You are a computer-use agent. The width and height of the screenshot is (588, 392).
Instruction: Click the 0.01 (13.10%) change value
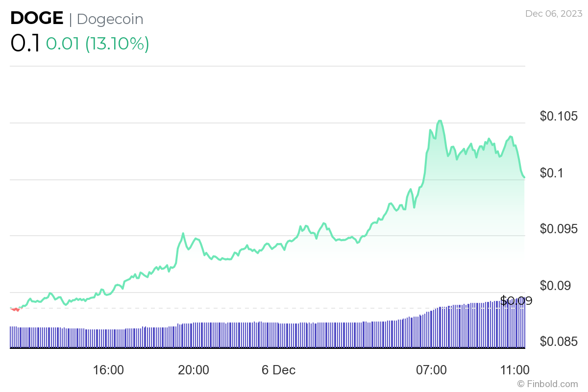[x=98, y=44]
